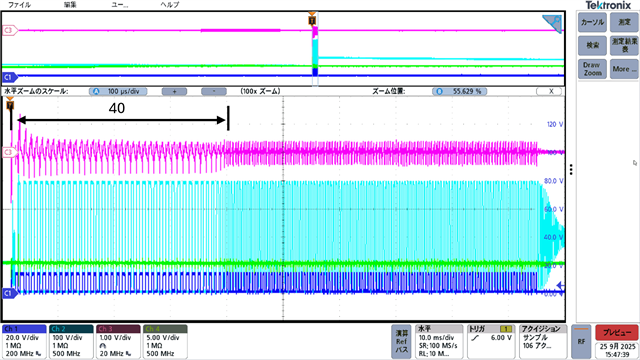Open the ユー... menu
Image resolution: width=640 pixels, height=360 pixels.
coord(120,4)
